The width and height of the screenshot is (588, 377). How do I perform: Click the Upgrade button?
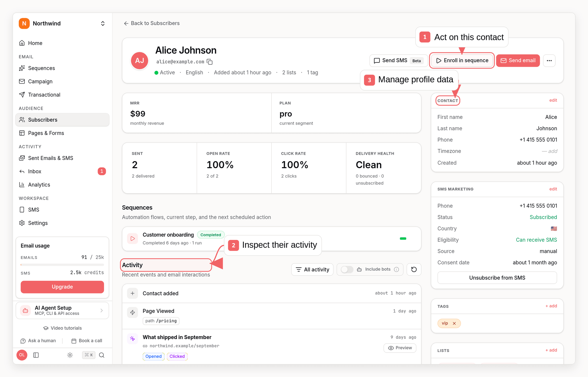(x=62, y=287)
